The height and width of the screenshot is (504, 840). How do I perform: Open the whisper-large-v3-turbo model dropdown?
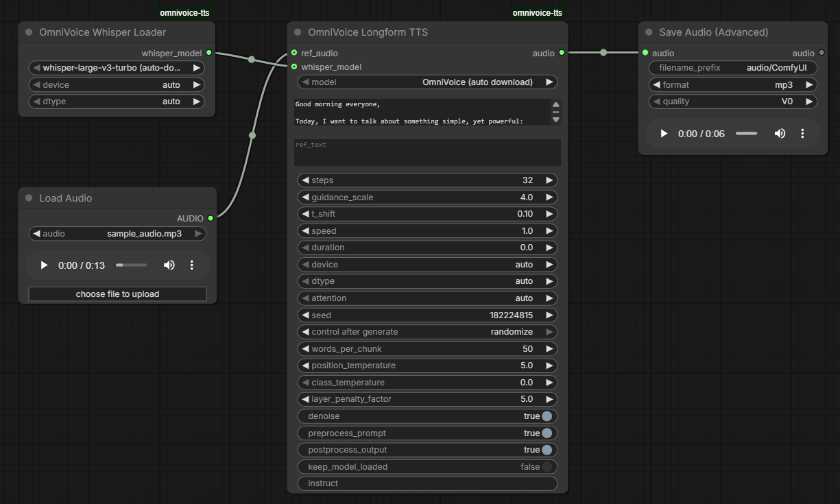[x=117, y=68]
